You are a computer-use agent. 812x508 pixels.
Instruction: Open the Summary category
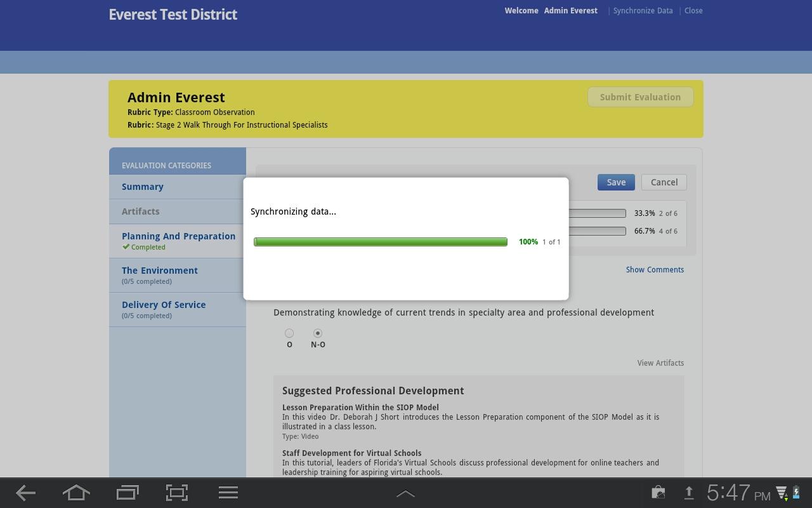click(143, 187)
